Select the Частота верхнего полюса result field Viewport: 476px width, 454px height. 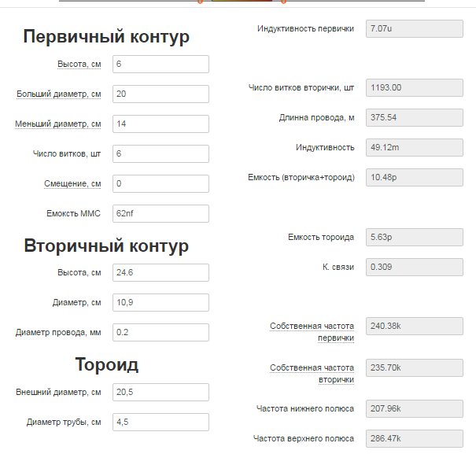(414, 438)
